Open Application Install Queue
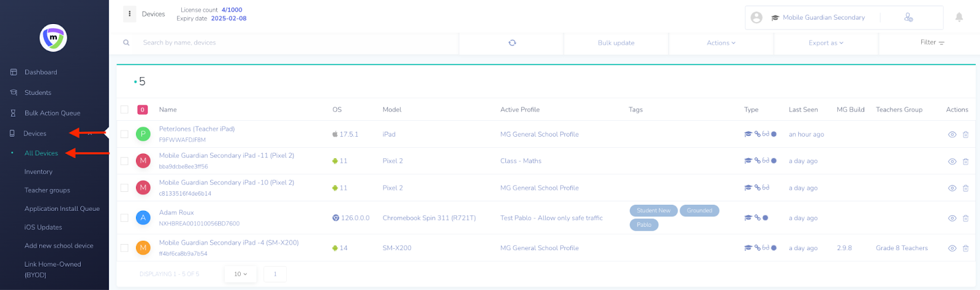980x290 pixels. (x=62, y=208)
